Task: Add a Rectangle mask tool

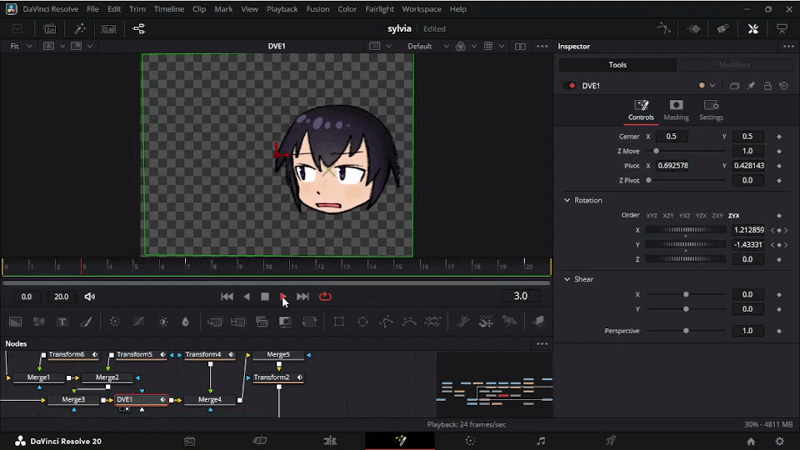Action: click(x=339, y=322)
